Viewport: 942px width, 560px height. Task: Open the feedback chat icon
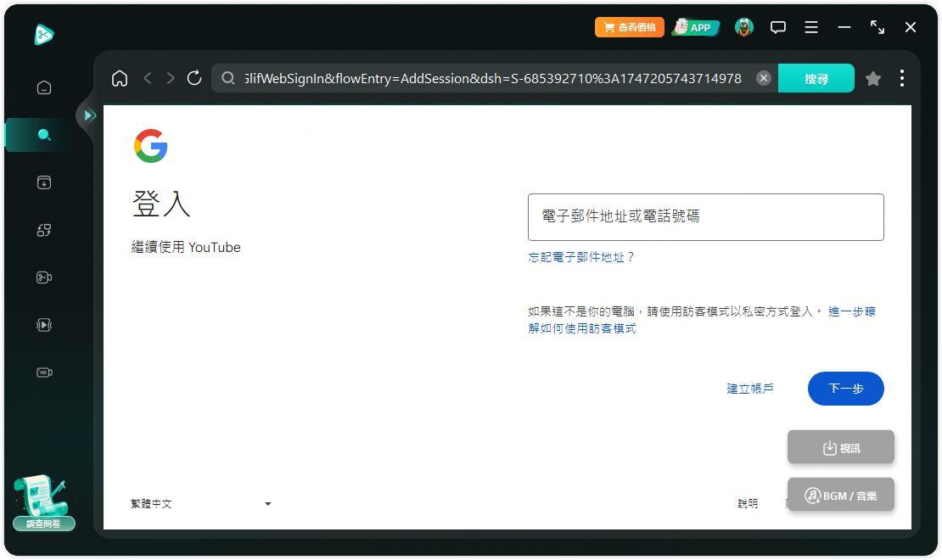(x=778, y=27)
